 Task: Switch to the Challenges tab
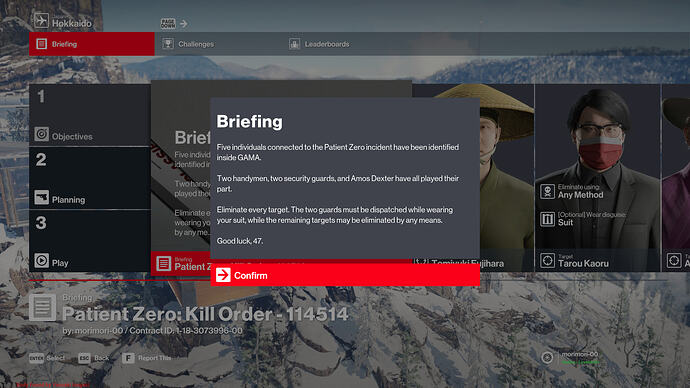point(196,44)
